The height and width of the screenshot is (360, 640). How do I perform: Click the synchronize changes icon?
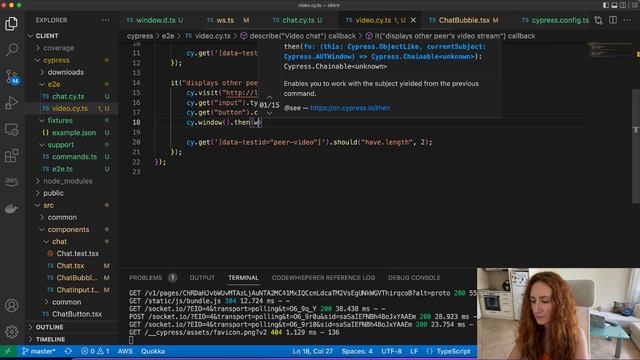point(68,351)
